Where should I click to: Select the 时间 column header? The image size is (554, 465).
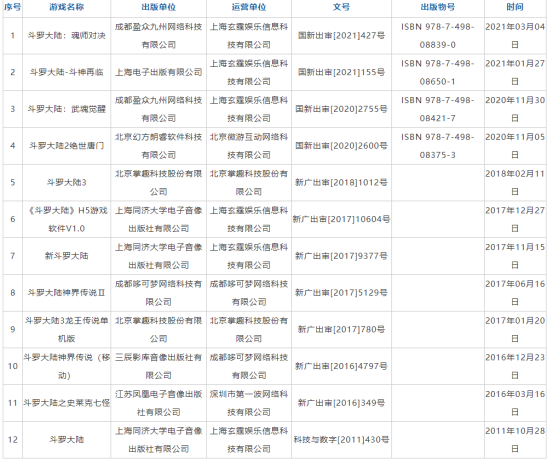515,7
